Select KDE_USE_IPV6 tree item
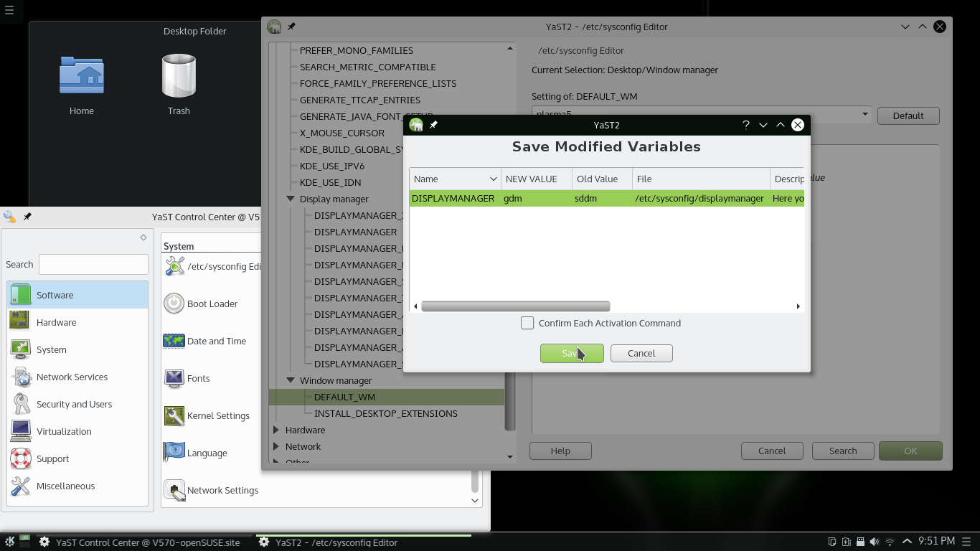 pyautogui.click(x=332, y=166)
